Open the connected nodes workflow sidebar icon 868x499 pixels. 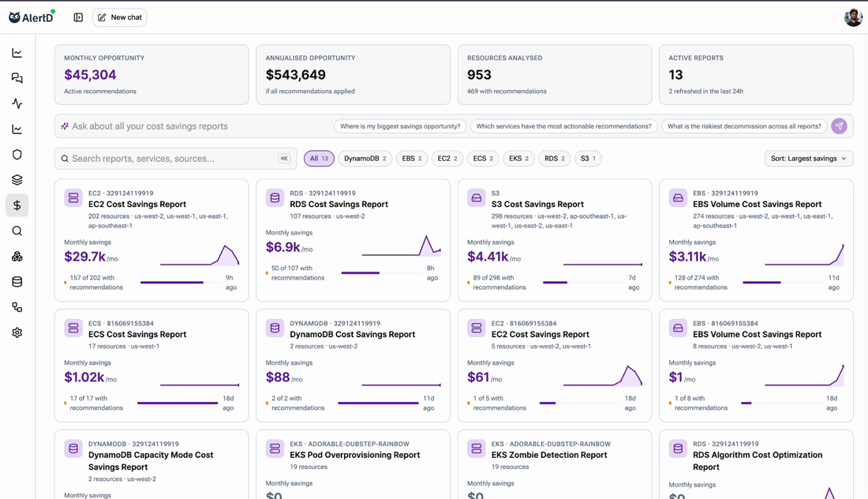(17, 307)
